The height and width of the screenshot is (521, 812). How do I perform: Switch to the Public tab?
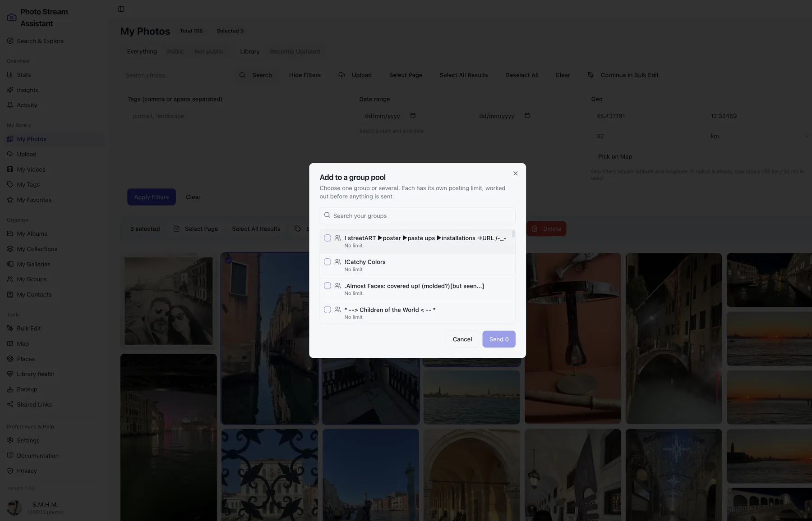[175, 51]
